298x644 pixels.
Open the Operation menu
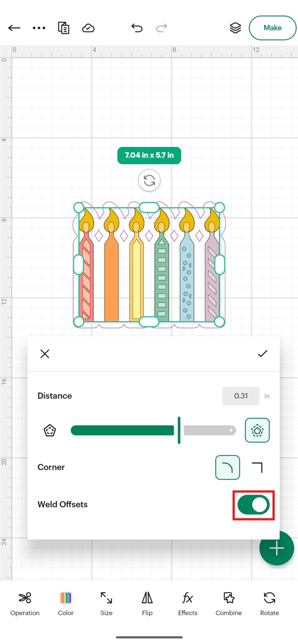(25, 604)
